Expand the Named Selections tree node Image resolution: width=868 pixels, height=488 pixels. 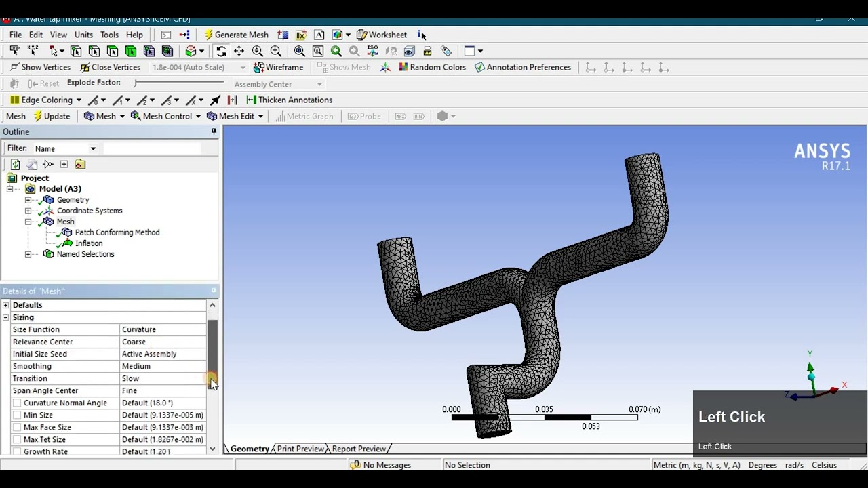pos(28,254)
